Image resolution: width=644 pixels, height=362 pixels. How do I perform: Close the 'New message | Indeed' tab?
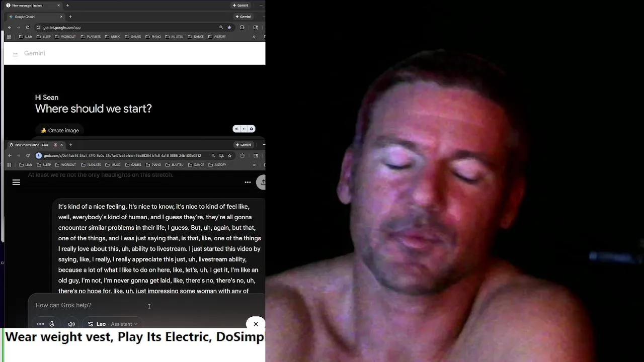point(58,5)
